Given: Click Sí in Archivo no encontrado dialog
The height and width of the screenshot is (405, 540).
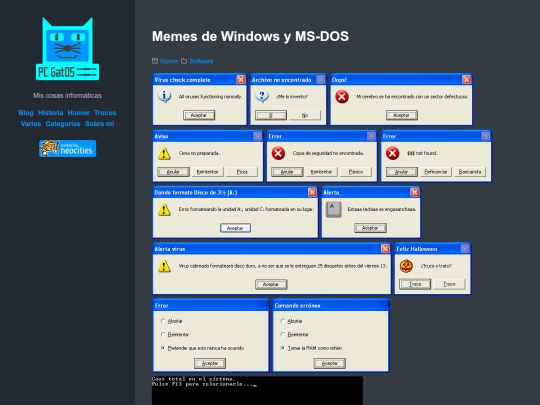Looking at the screenshot, I should tap(271, 115).
